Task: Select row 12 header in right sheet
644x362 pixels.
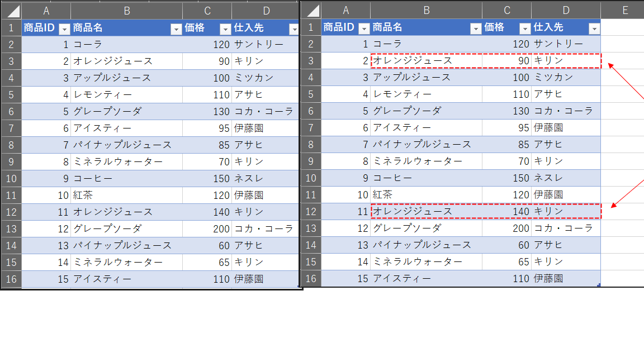Action: coord(311,211)
